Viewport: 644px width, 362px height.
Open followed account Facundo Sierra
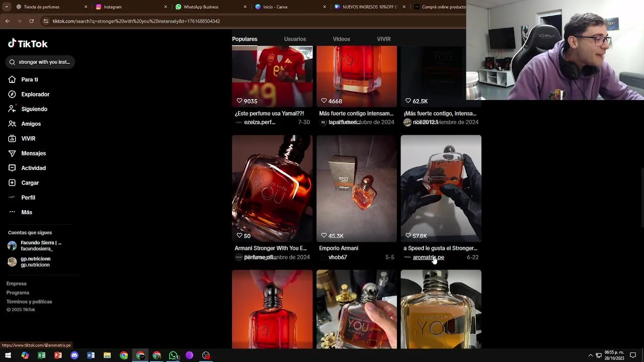tap(35, 246)
